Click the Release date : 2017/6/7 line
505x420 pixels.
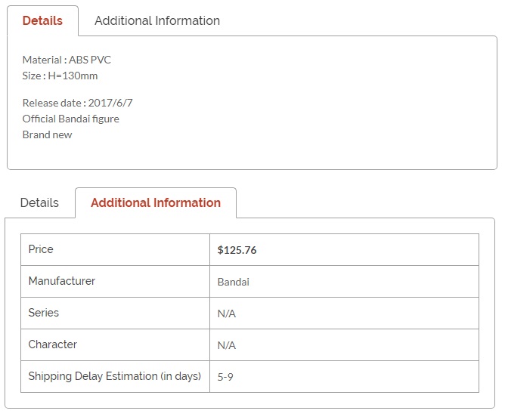coord(77,103)
